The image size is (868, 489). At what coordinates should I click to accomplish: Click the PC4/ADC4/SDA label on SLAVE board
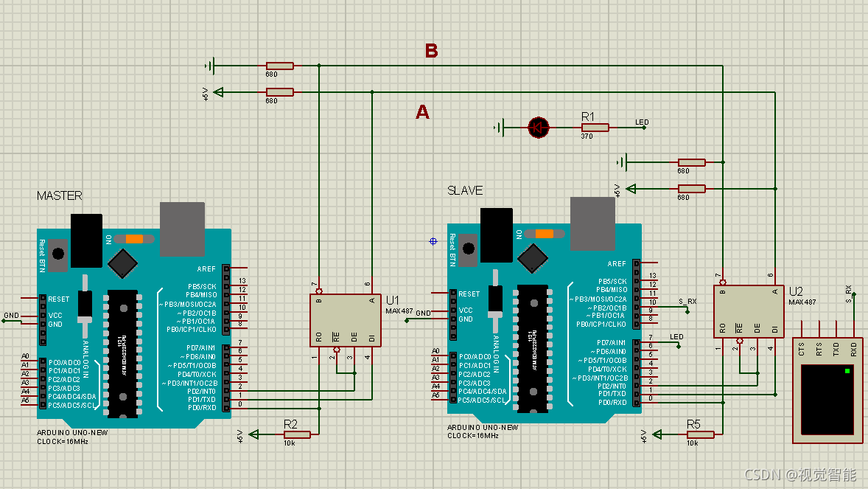[482, 392]
